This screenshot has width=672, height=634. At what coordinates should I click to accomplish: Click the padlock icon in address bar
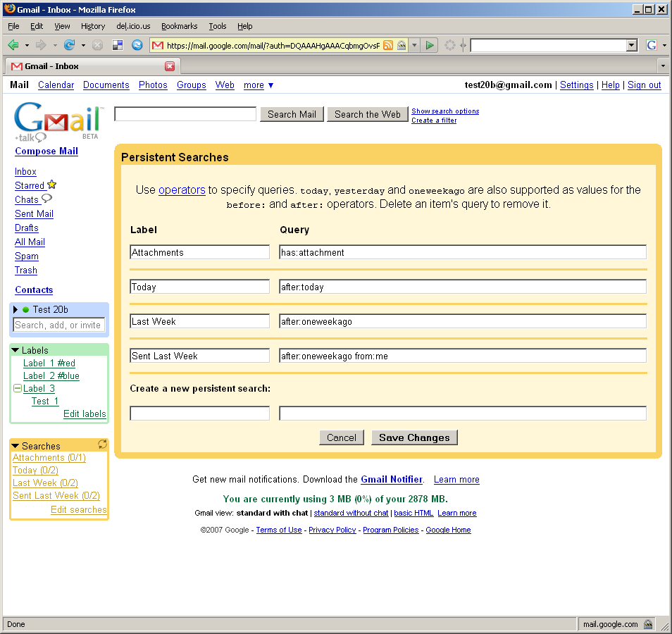[x=402, y=46]
